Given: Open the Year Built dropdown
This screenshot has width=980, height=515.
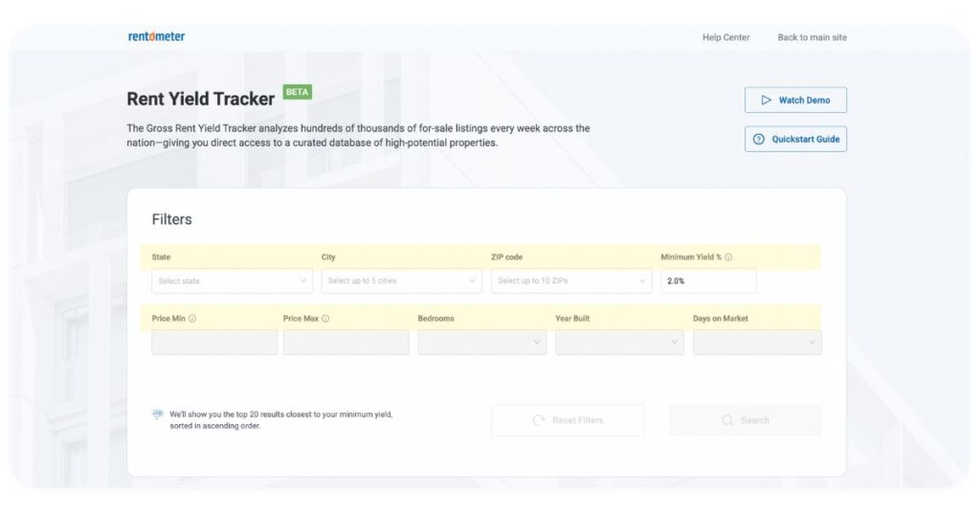Looking at the screenshot, I should click(x=619, y=343).
